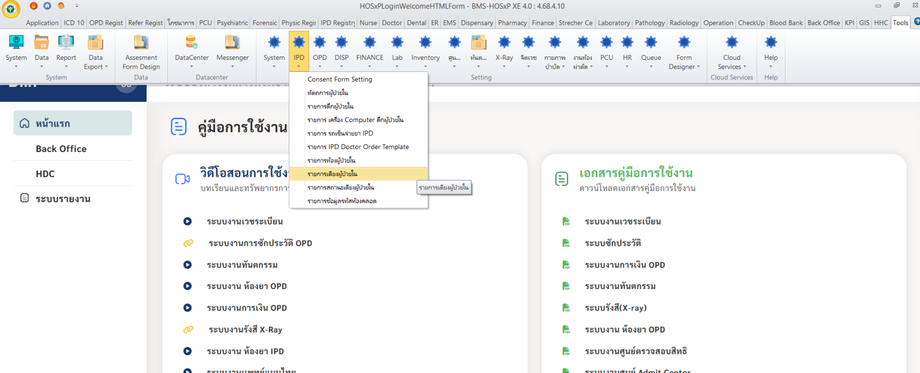
Task: Choose รายการ รถเข็นจ่ายยา IPD menu entry
Action: pyautogui.click(x=359, y=133)
